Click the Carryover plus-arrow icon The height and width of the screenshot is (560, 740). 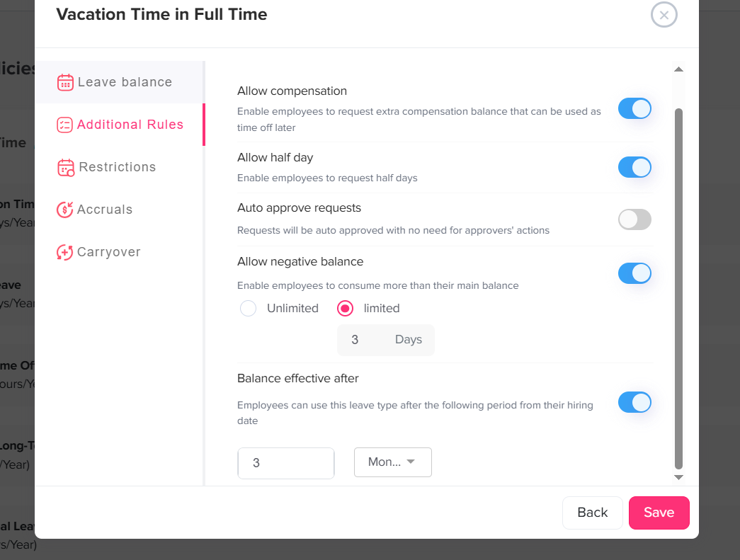pyautogui.click(x=64, y=252)
